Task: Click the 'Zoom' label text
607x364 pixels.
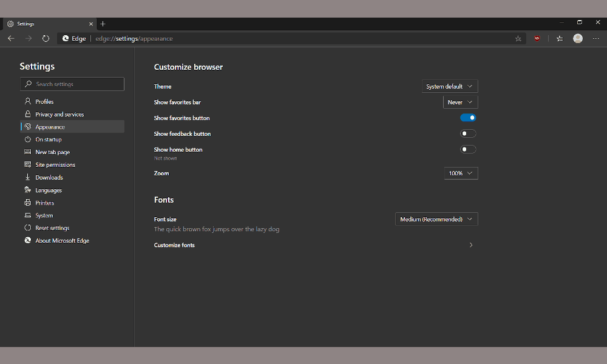Action: [x=161, y=174]
